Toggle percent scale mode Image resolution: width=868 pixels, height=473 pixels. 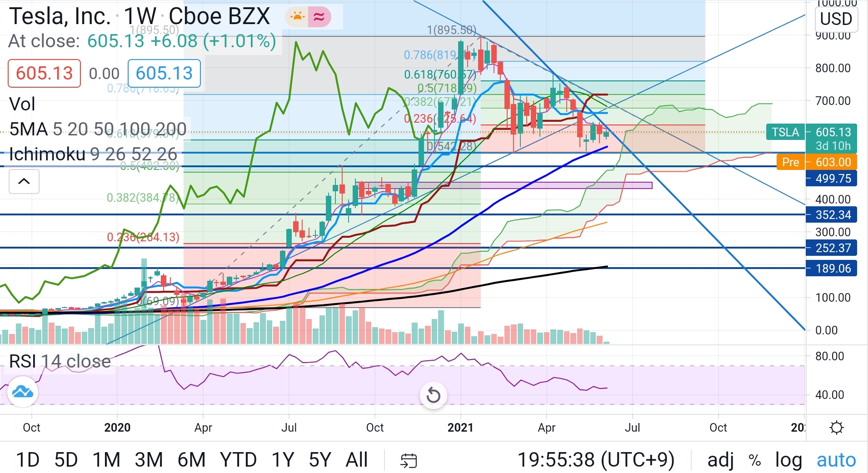[755, 461]
